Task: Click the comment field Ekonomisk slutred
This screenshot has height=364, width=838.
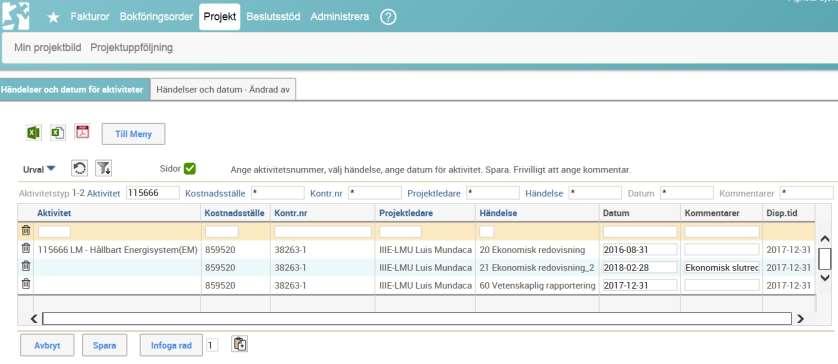Action: (722, 267)
